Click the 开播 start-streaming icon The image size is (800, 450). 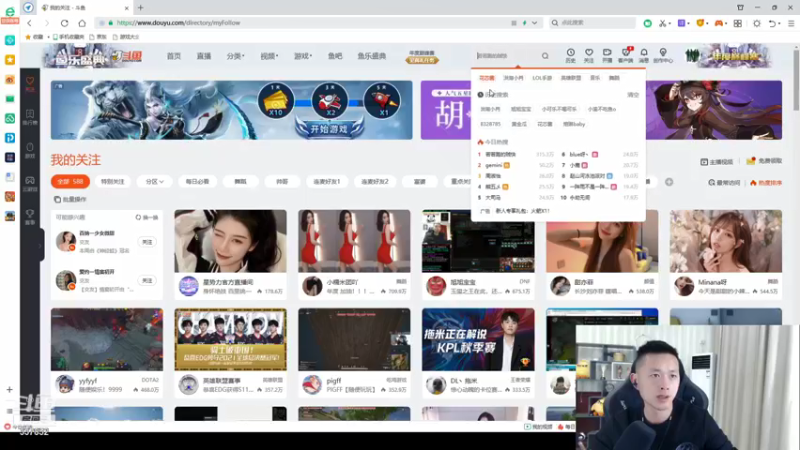point(607,55)
